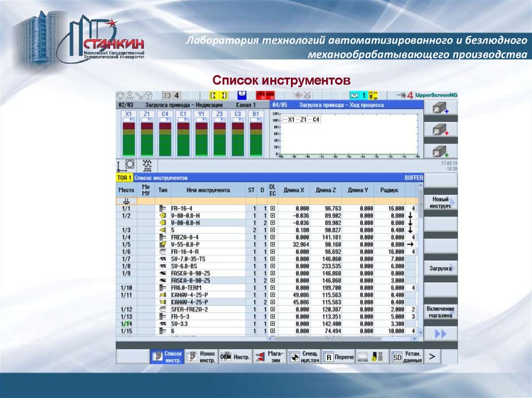The image size is (532, 398).
Task: Click the down arrow cutting direction in row 1/3
Action: click(410, 230)
